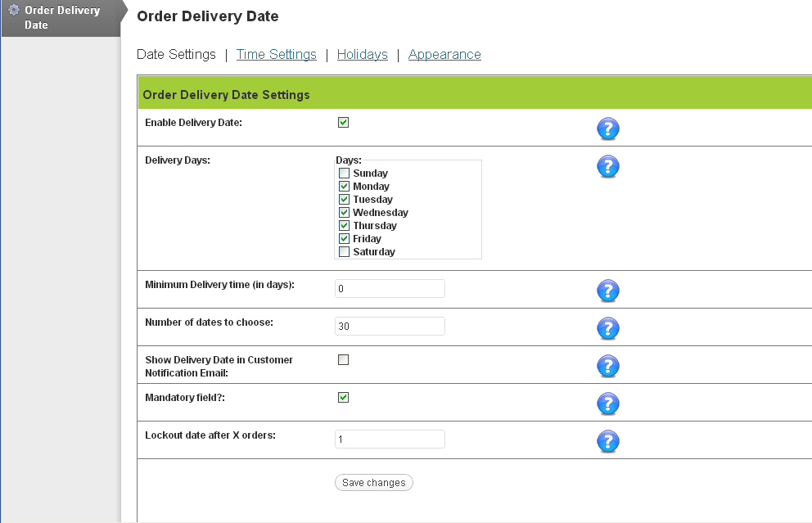This screenshot has width=812, height=523.
Task: Go to the Appearance tab
Action: [x=444, y=54]
